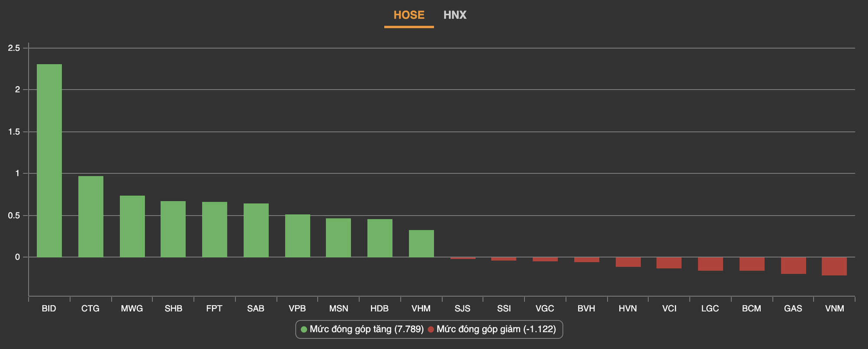The width and height of the screenshot is (868, 349).
Task: Toggle the 'Mức đóng góp giảm' legend series
Action: (492, 329)
